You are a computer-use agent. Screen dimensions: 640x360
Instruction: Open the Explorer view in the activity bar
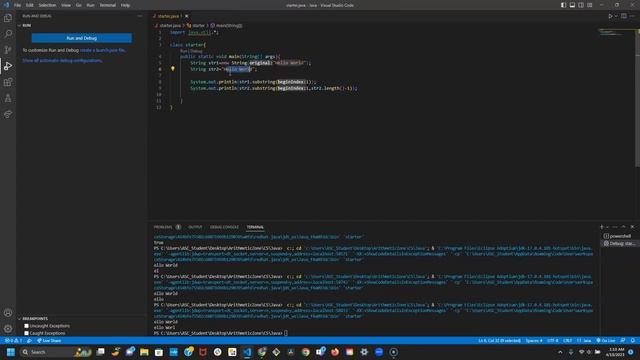pyautogui.click(x=8, y=18)
